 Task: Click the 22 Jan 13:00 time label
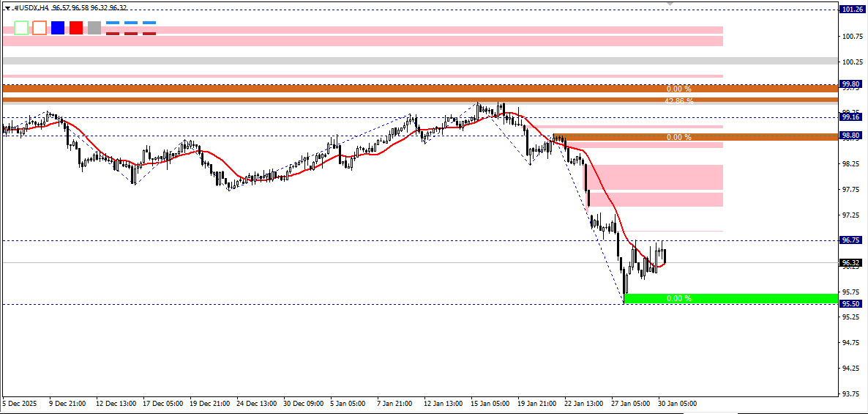point(585,404)
